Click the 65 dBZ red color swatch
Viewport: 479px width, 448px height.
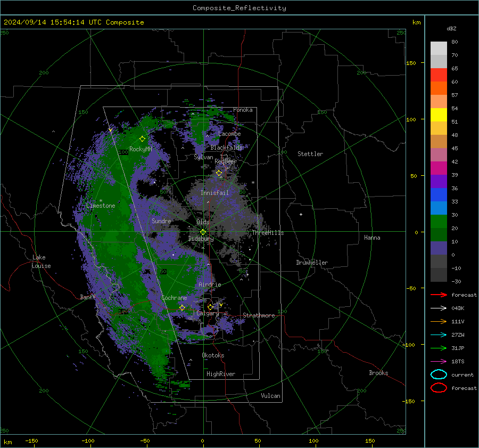point(439,75)
